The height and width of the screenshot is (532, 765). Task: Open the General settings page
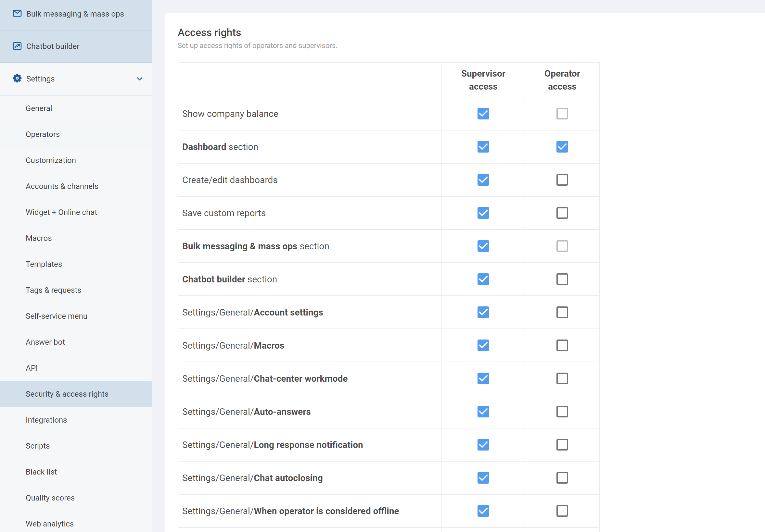pos(39,108)
